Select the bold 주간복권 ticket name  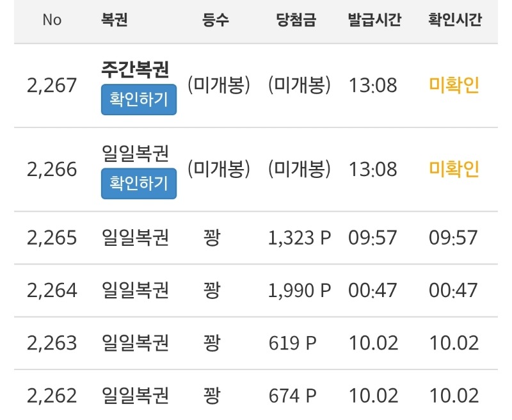click(x=135, y=70)
